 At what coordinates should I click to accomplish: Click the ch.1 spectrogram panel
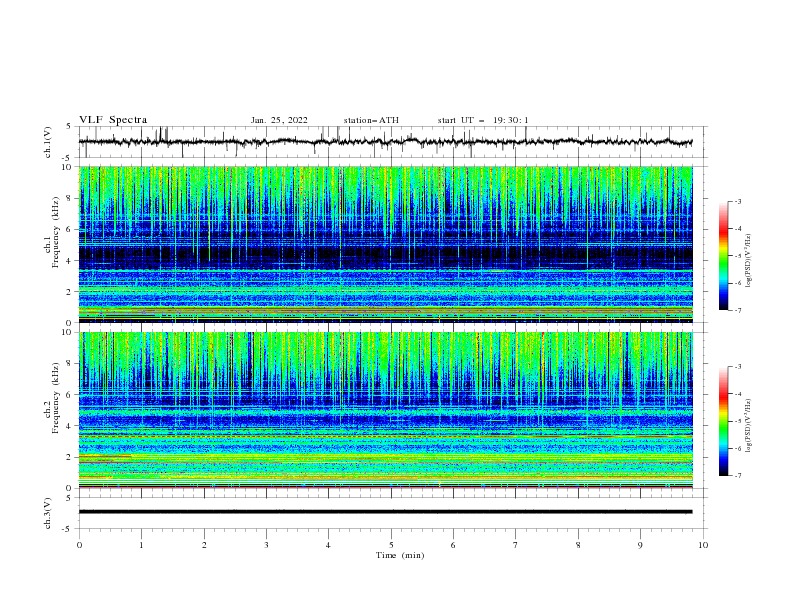[385, 244]
